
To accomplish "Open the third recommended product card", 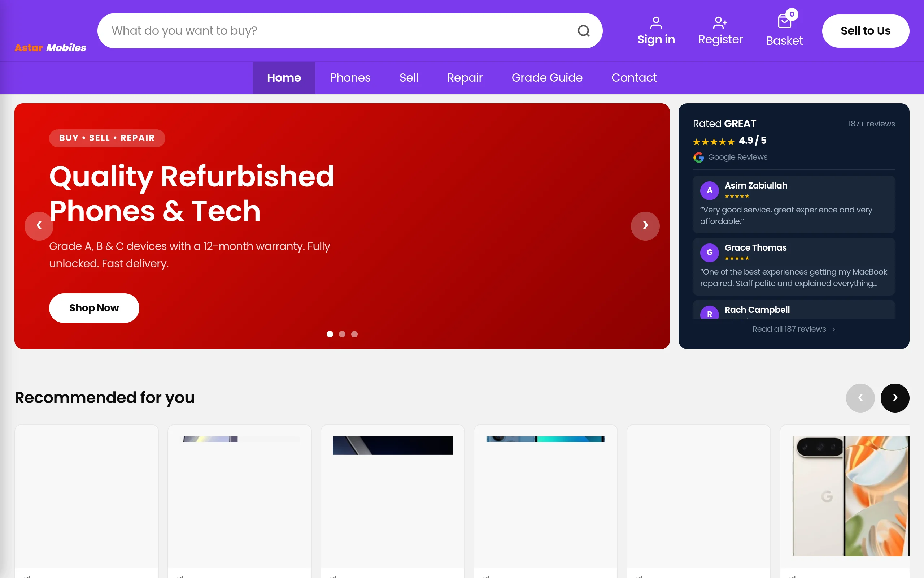I will pos(392,501).
